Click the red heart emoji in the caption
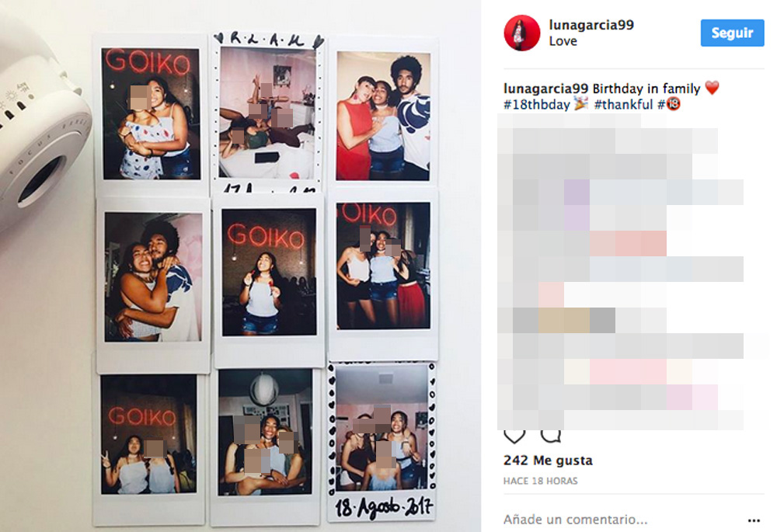777x532 pixels. [712, 89]
